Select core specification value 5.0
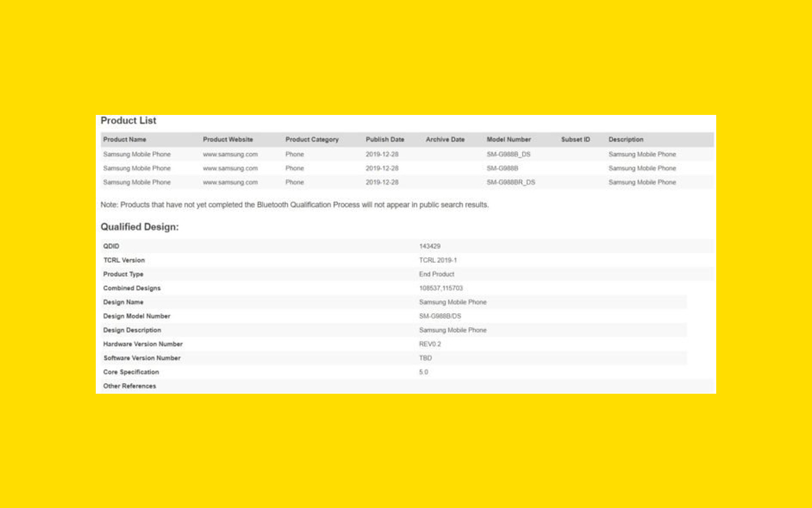 pos(424,372)
